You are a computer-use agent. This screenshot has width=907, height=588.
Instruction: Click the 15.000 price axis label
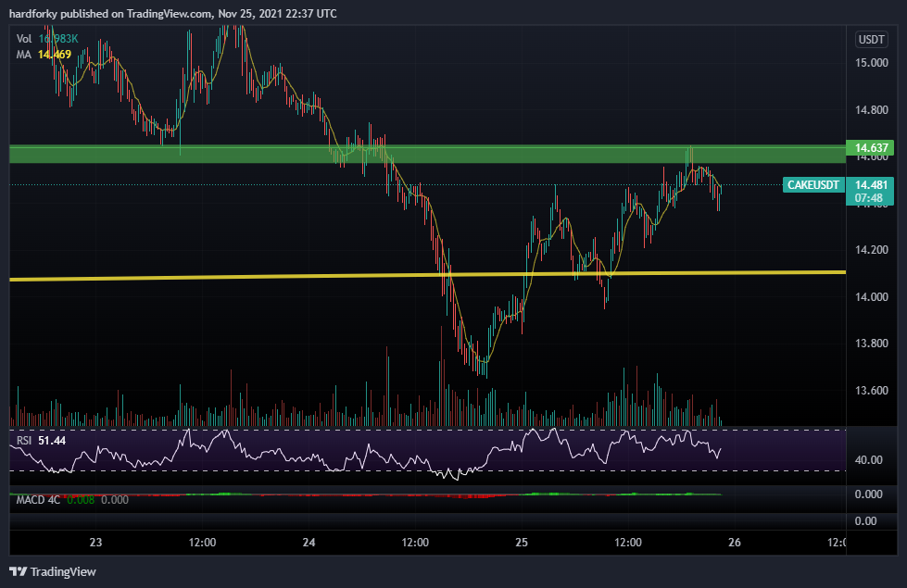(871, 63)
